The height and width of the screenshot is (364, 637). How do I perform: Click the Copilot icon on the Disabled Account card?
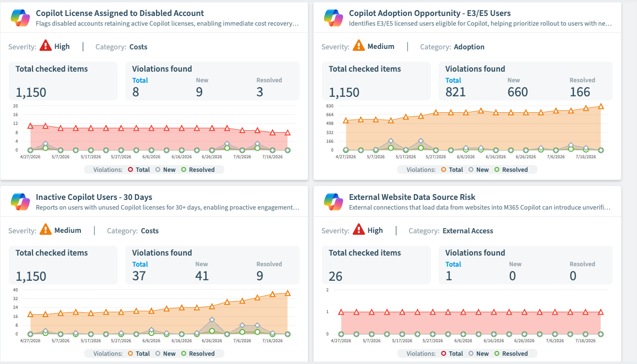[20, 17]
